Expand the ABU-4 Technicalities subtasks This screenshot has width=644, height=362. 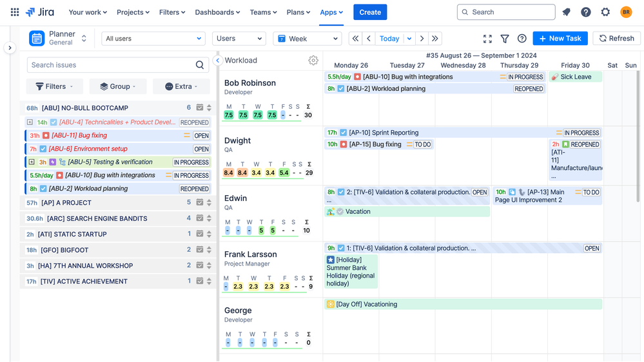pyautogui.click(x=30, y=122)
